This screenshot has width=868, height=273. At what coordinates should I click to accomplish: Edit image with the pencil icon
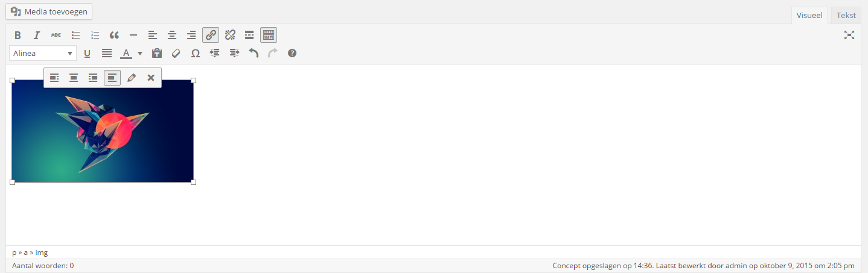pyautogui.click(x=132, y=78)
